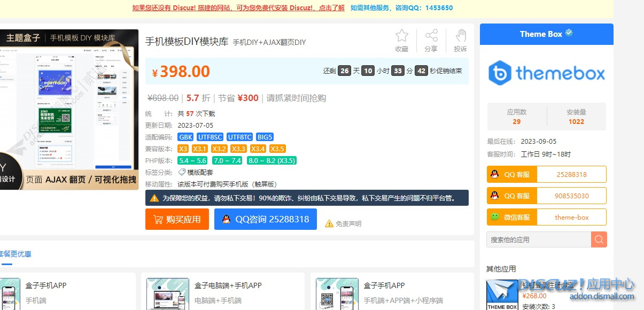The image size is (644, 310).
Task: Open 微信客服 theme-box contact
Action: point(547,217)
